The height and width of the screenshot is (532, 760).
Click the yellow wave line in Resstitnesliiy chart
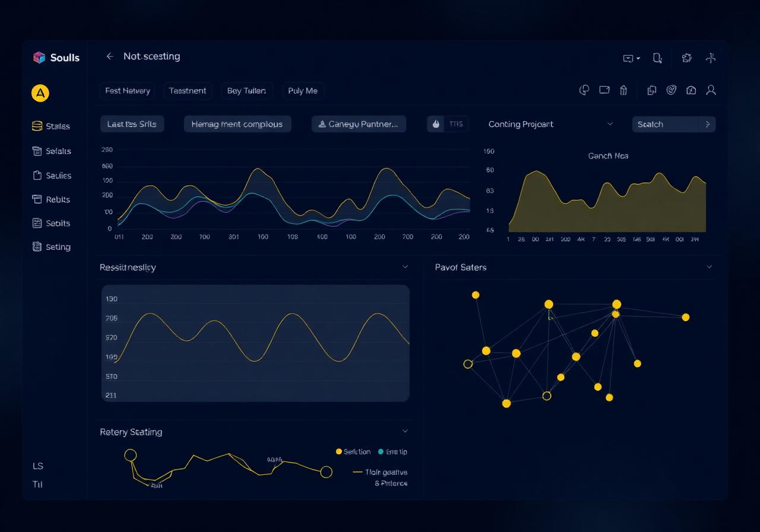(x=261, y=337)
